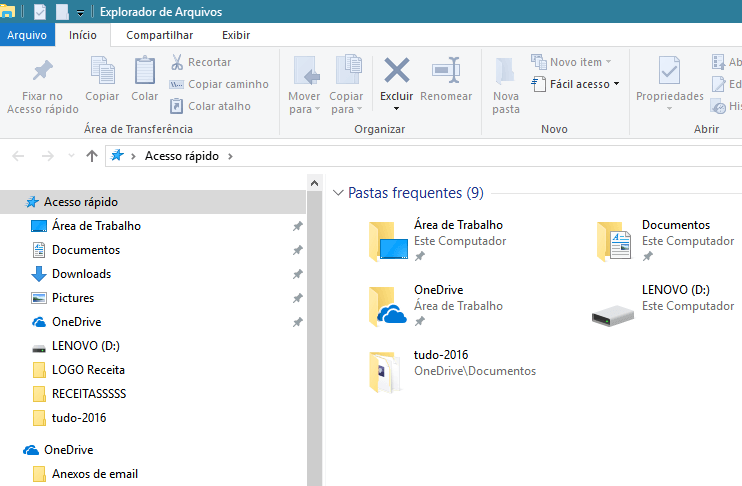742x486 pixels.
Task: Click the Copiar copy icon
Action: click(102, 72)
